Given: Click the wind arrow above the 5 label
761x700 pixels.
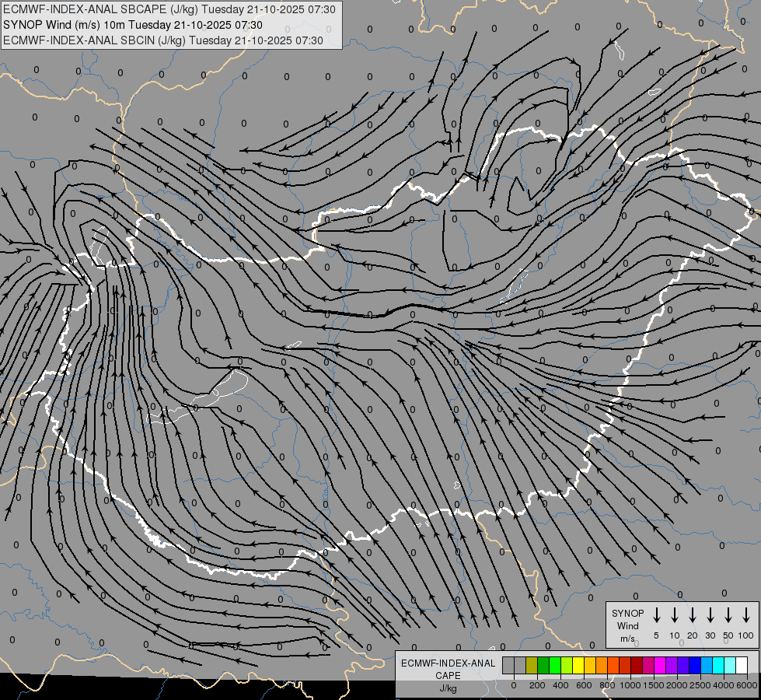Looking at the screenshot, I should pyautogui.click(x=657, y=615).
